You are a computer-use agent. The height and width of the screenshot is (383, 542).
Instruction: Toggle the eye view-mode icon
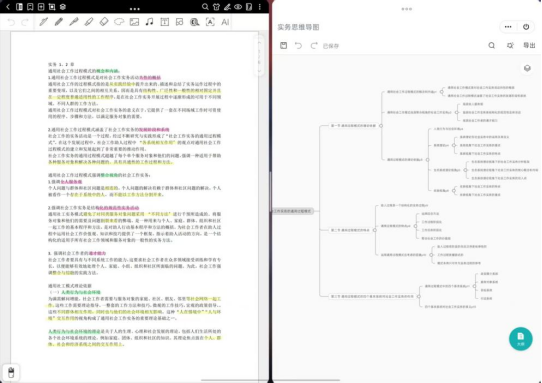pos(238,7)
